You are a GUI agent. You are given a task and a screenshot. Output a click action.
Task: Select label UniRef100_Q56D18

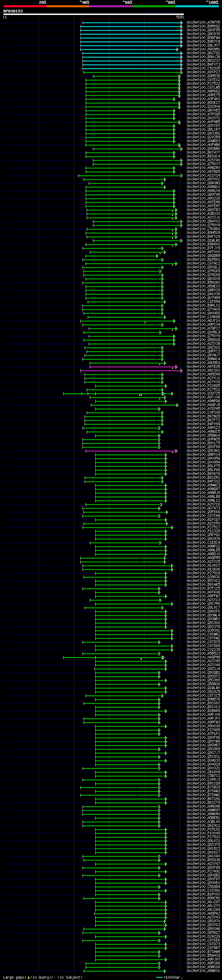click(x=203, y=340)
